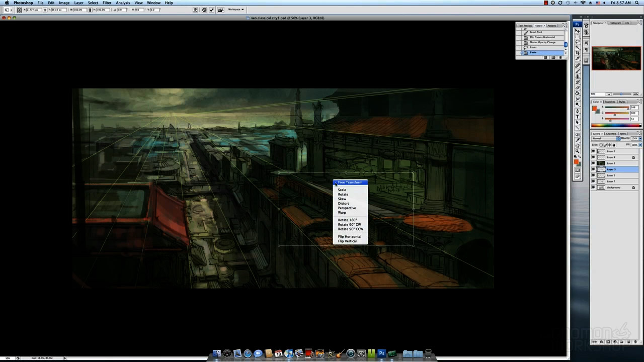This screenshot has width=644, height=362.
Task: Pick the Type tool
Action: tap(578, 116)
